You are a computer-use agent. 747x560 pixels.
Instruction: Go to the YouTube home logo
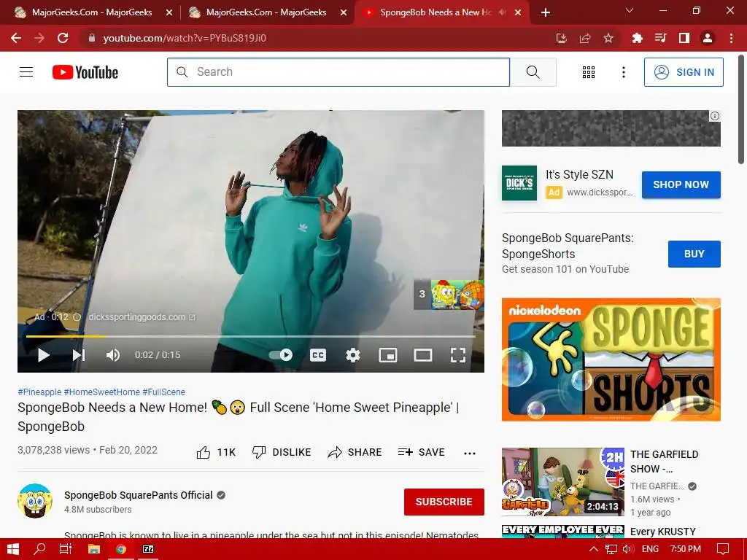pos(85,72)
